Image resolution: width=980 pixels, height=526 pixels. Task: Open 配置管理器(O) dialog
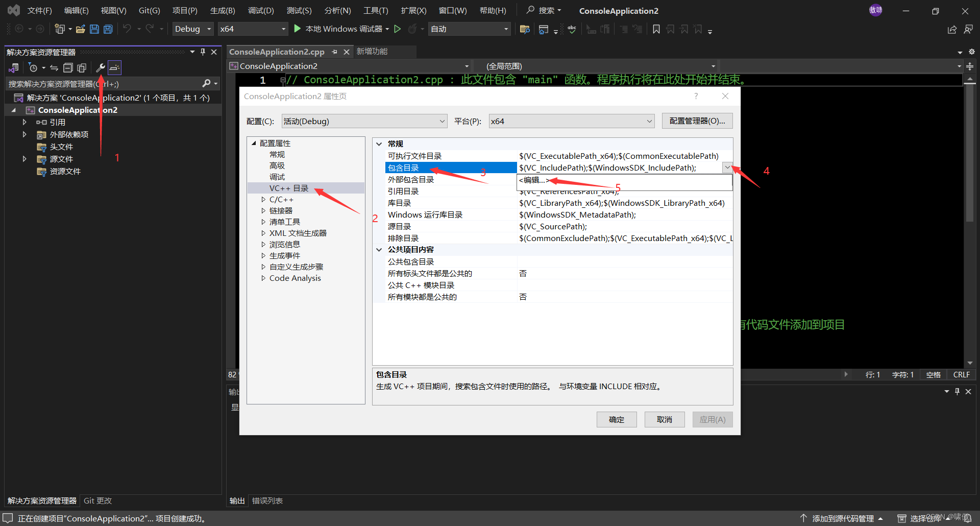click(x=697, y=121)
